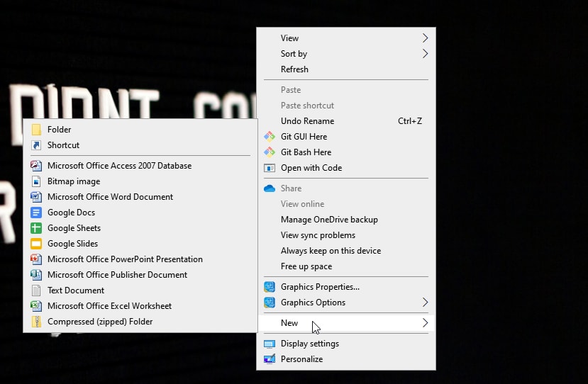Select Google Slides label
This screenshot has width=588, height=384.
(72, 244)
